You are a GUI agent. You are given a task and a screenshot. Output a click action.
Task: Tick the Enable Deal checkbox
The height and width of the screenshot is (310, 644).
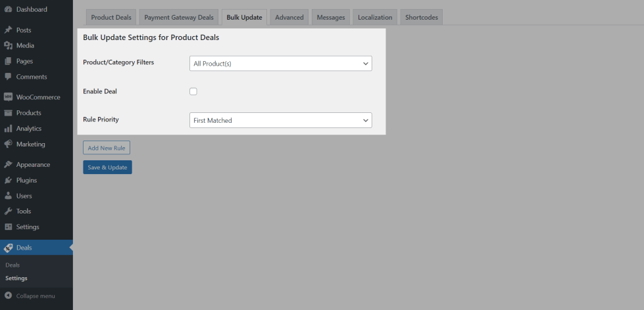pyautogui.click(x=193, y=91)
